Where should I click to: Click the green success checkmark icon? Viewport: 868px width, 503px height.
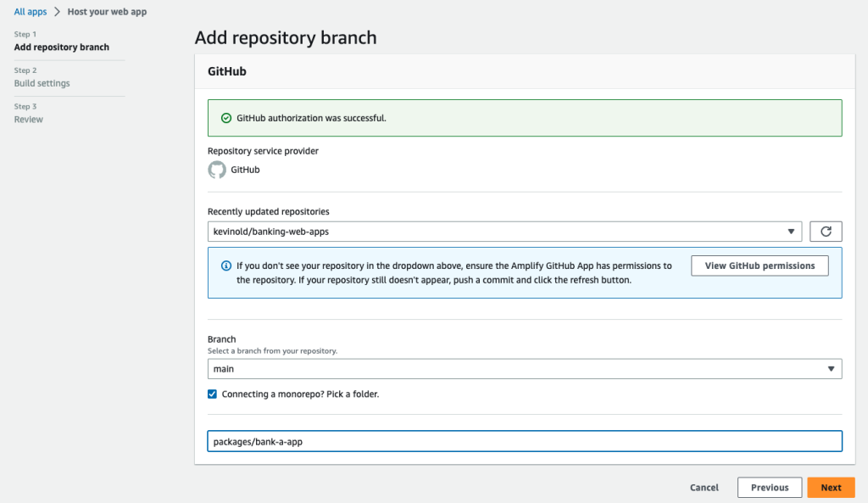[225, 118]
